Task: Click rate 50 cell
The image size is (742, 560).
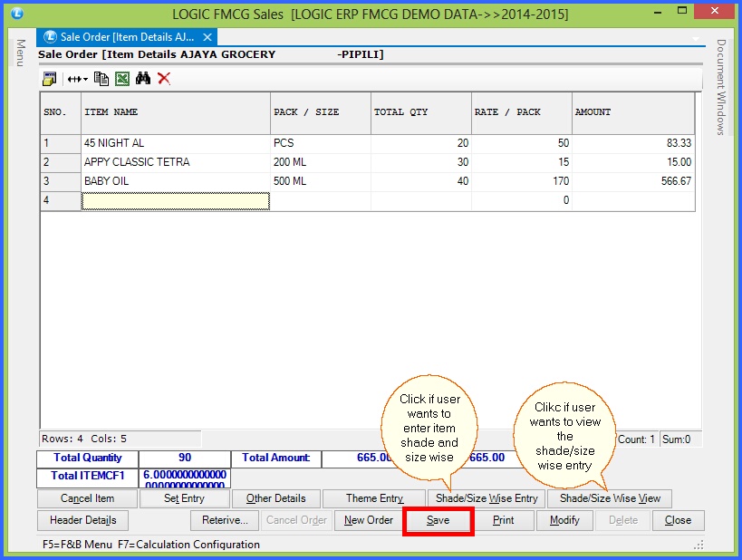Action: point(522,143)
